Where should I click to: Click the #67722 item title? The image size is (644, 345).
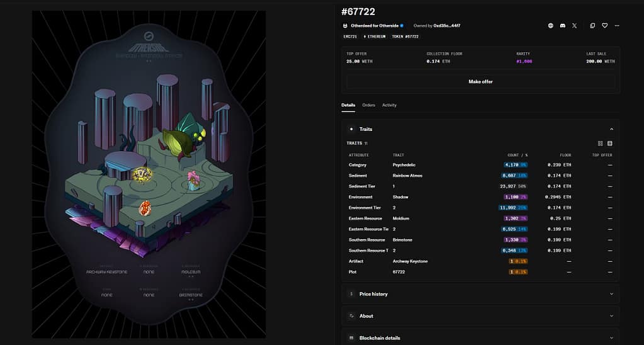(358, 12)
